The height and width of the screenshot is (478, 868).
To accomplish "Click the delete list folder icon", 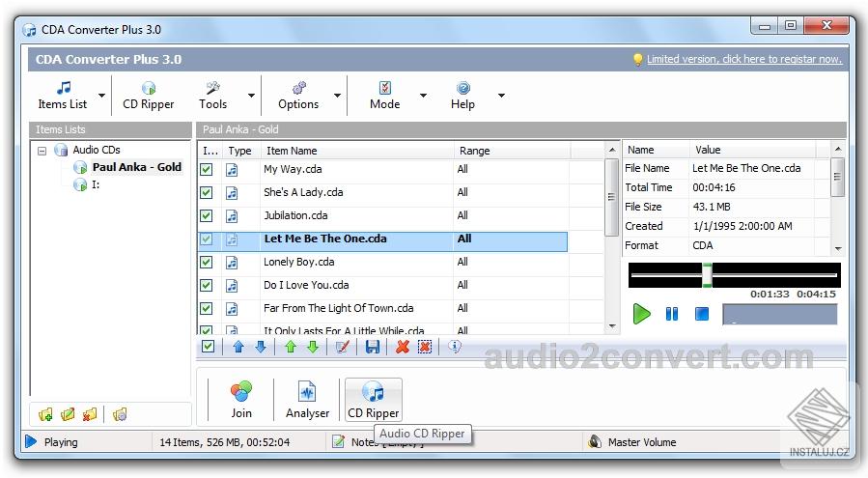I will pos(90,414).
